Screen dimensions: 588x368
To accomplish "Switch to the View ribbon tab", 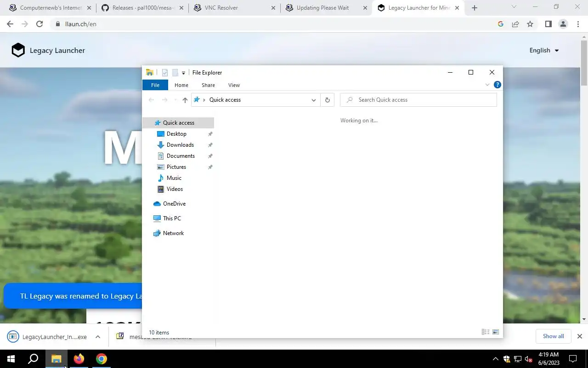I will 234,85.
